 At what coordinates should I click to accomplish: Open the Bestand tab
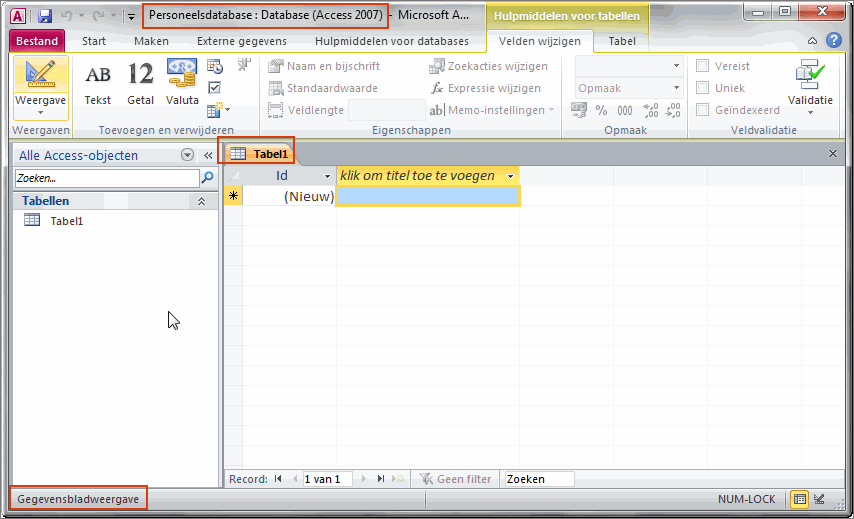36,41
